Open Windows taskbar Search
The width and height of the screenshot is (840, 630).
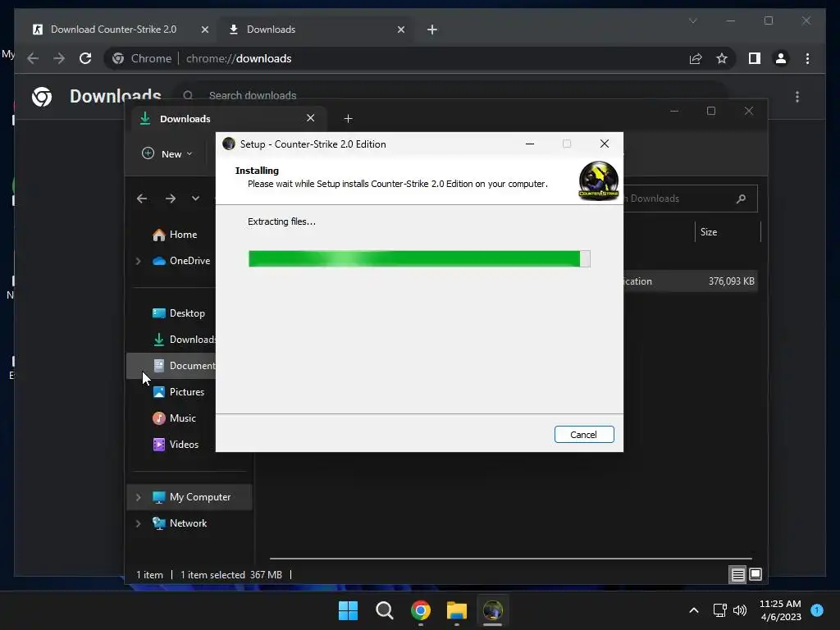click(384, 610)
